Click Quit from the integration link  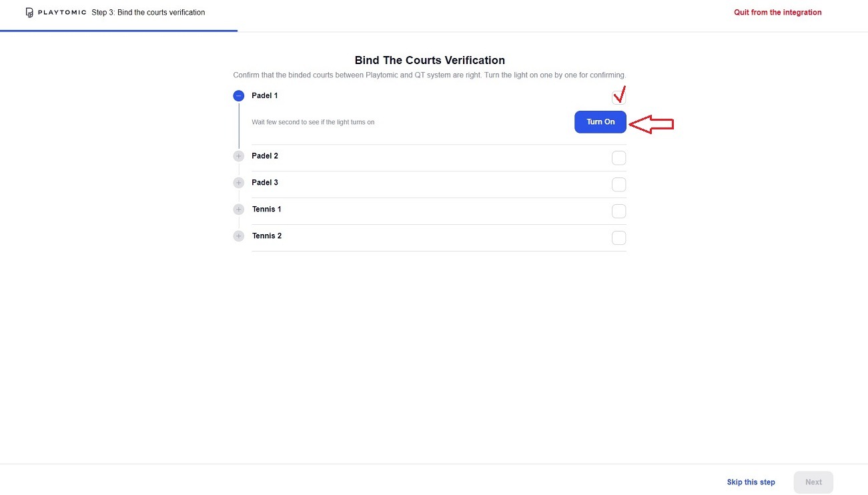[x=777, y=13]
